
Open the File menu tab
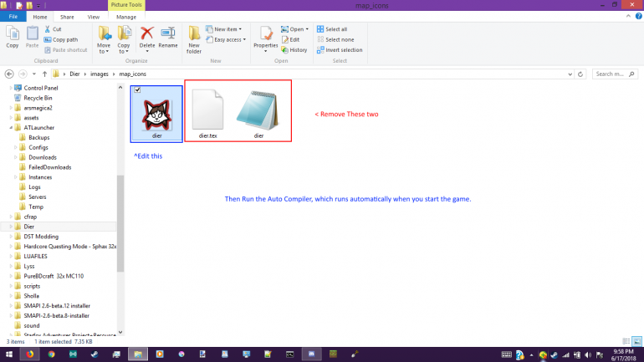13,16
